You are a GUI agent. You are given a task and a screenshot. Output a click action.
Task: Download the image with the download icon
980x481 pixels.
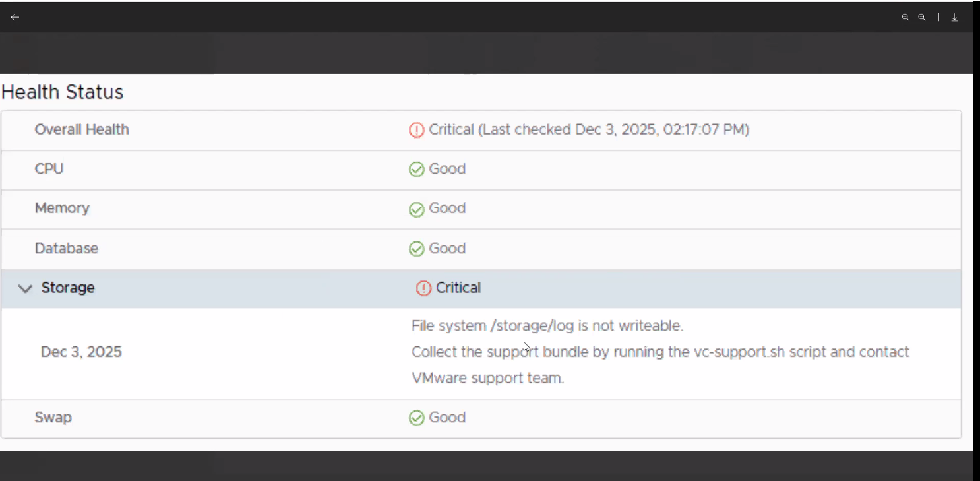[x=954, y=18]
